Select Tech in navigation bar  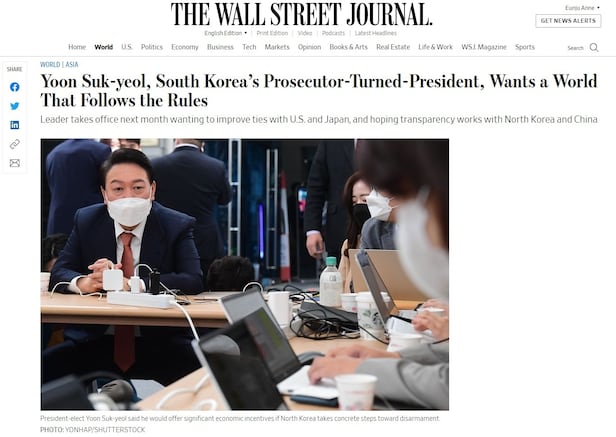249,47
